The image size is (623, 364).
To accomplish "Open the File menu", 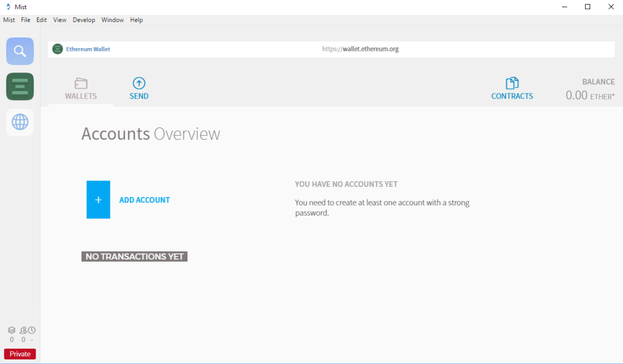I will click(x=25, y=20).
